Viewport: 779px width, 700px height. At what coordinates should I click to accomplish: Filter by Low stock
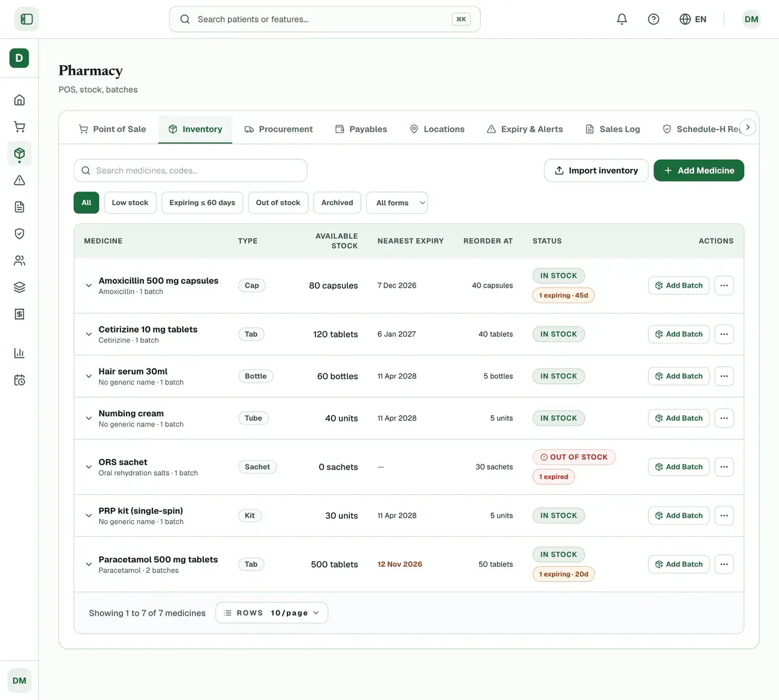pos(130,203)
